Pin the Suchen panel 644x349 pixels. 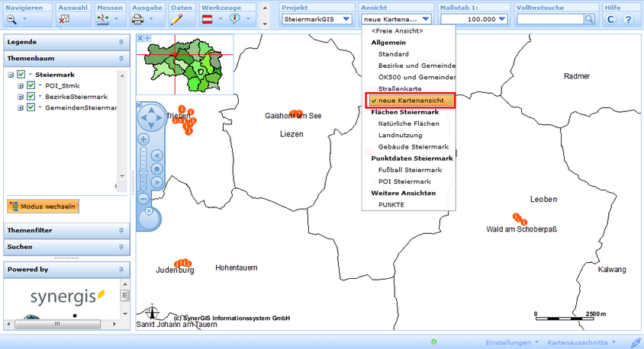click(121, 247)
